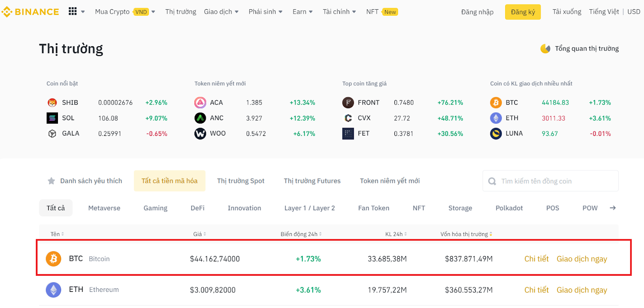Click the search magnifier icon
Image resolution: width=644 pixels, height=308 pixels.
coord(492,181)
